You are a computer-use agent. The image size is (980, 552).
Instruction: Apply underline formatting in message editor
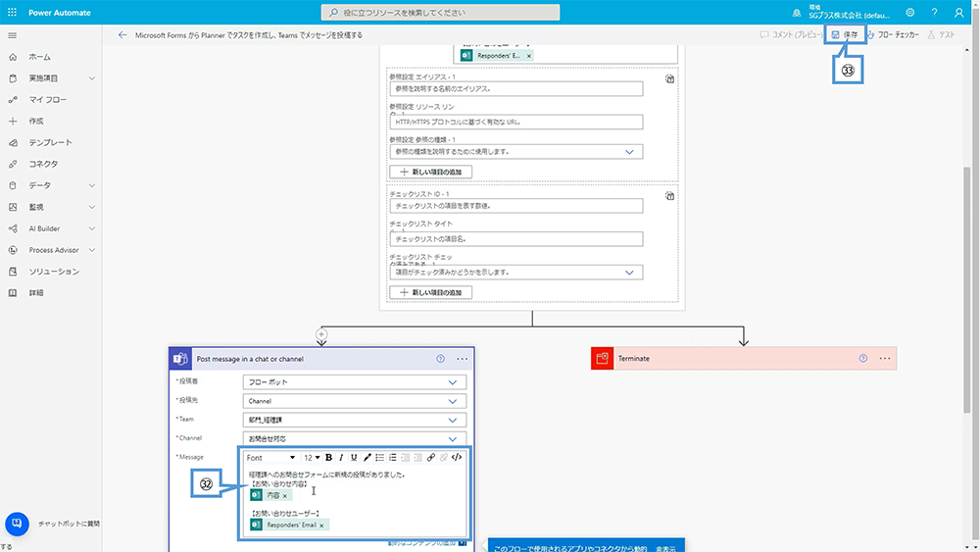pyautogui.click(x=354, y=458)
